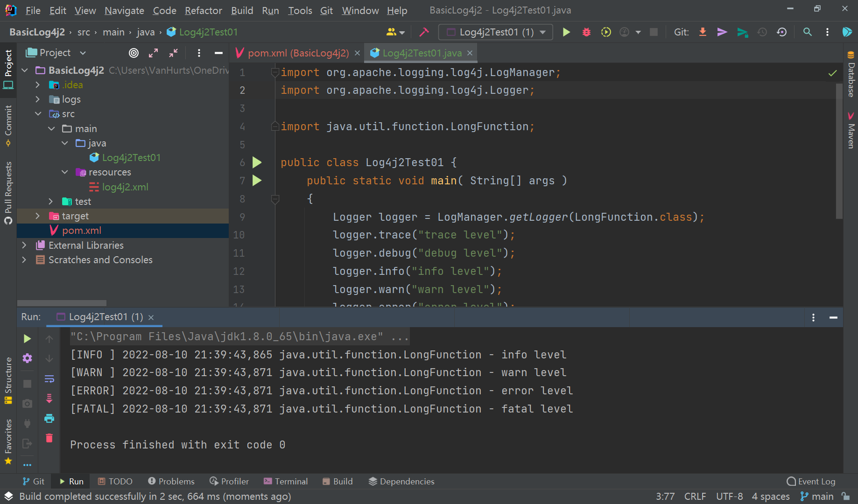This screenshot has height=504, width=858.
Task: Change line separator CRLF in status bar
Action: [x=695, y=497]
